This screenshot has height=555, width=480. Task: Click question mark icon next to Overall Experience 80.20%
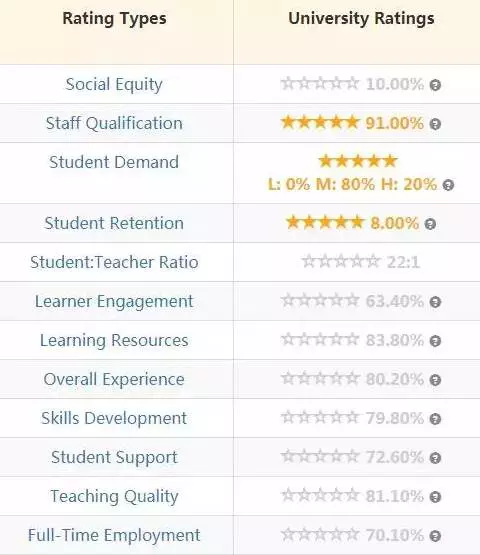(435, 380)
